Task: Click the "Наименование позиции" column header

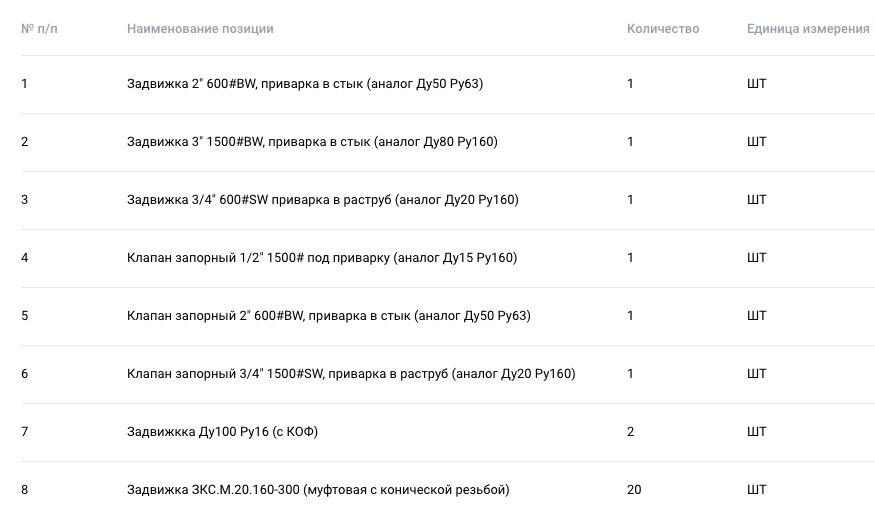Action: click(x=200, y=29)
